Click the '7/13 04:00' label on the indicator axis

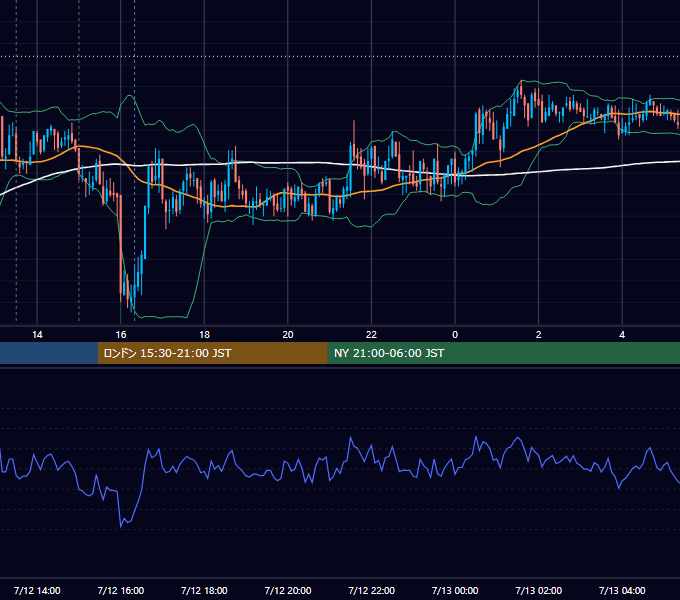622,590
